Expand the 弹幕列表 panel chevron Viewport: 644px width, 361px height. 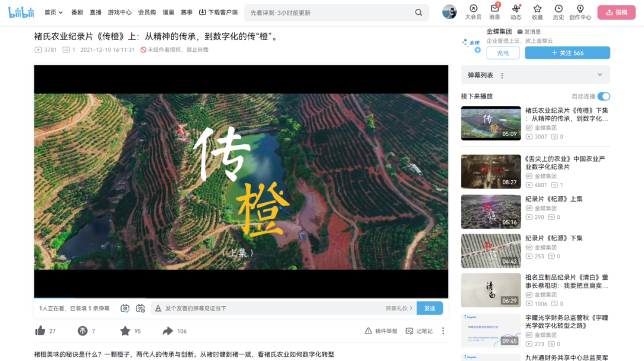[600, 75]
